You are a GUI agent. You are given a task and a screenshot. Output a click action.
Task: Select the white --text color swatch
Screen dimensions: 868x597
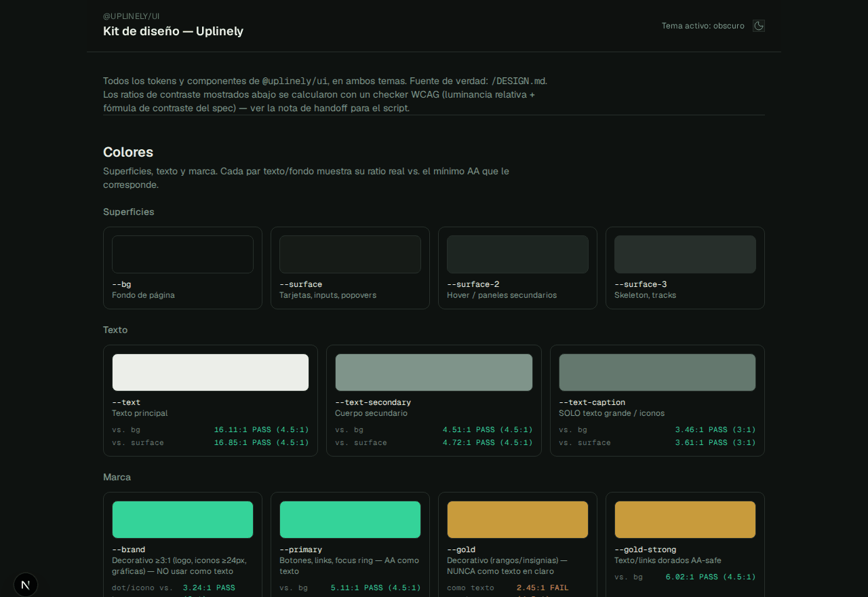pos(210,372)
